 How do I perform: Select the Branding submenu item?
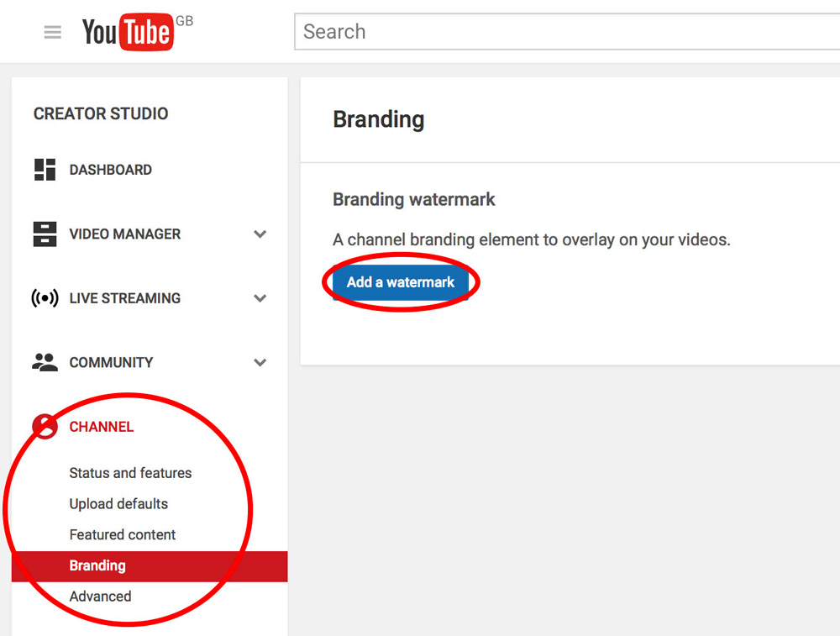point(150,565)
